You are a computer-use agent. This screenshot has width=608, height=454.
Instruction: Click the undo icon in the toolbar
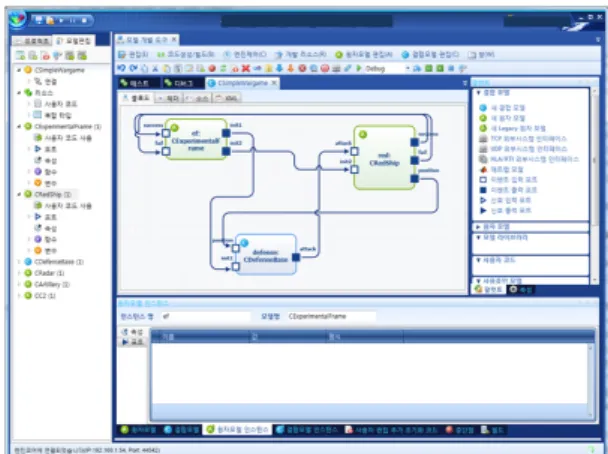pyautogui.click(x=121, y=68)
